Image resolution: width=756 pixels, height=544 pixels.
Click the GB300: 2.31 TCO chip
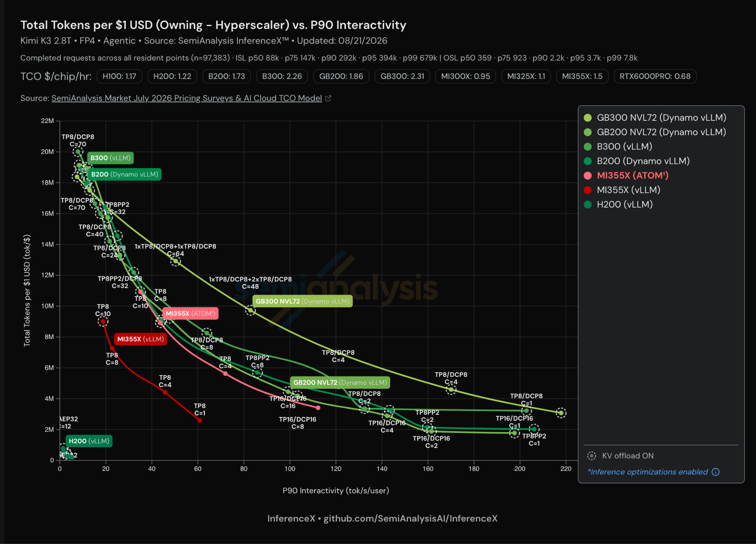402,76
